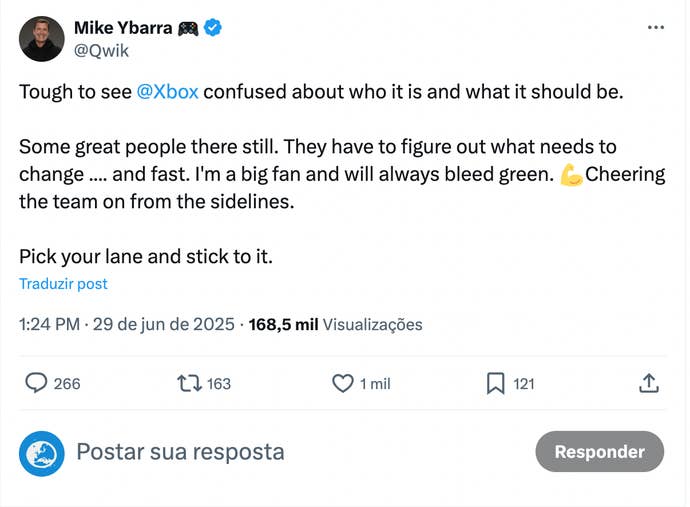Click the globe avatar beside reply box
690x507 pixels.
tap(42, 452)
